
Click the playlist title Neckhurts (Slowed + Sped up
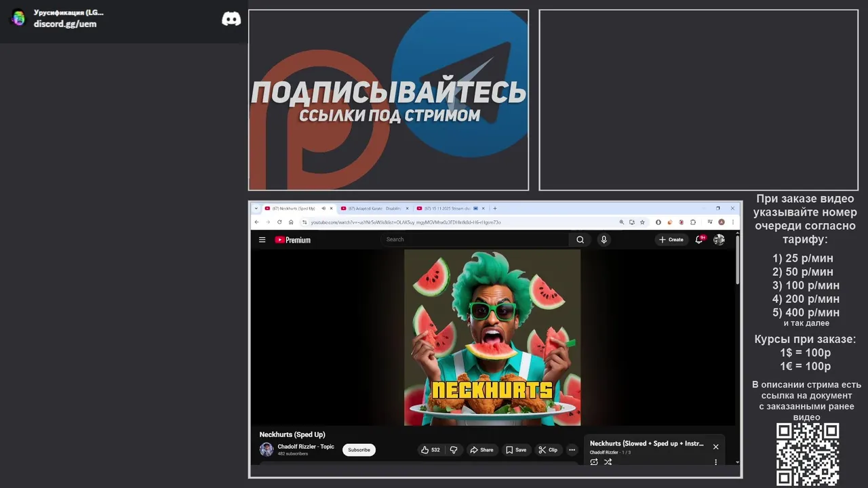tap(647, 443)
